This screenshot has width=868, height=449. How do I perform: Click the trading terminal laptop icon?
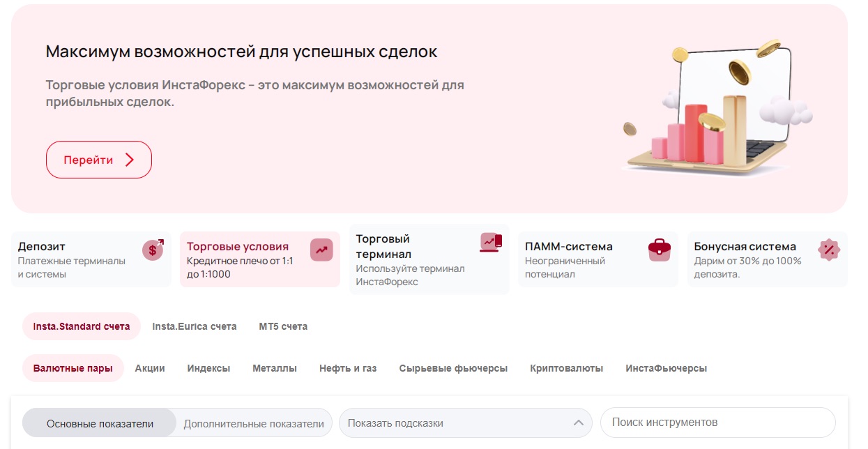pos(491,242)
